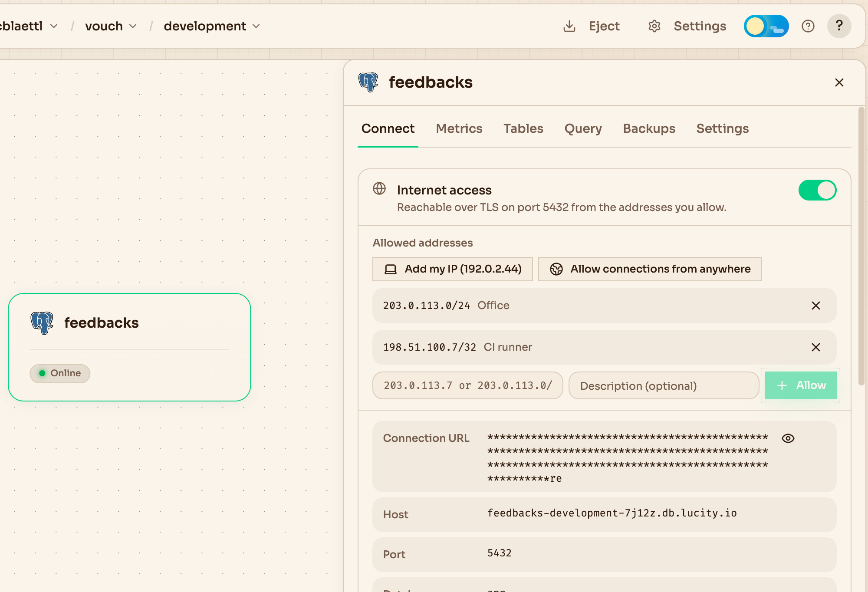Click the PostgreSQL elephant icon in panel header
The image size is (868, 592).
368,82
